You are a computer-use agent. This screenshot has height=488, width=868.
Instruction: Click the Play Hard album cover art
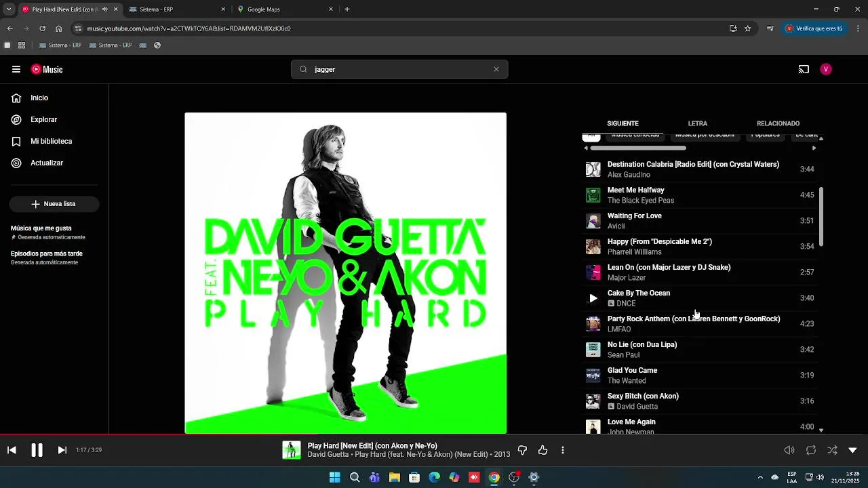point(345,272)
